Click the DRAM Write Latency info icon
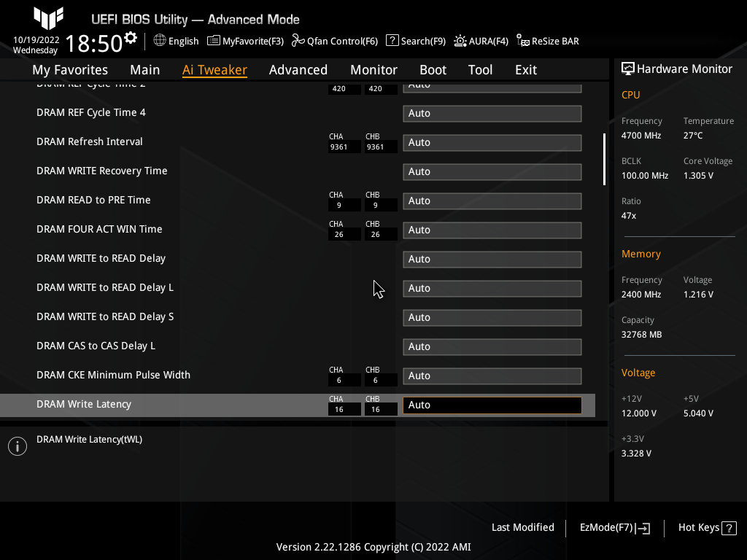Viewport: 747px width, 560px height. 17,446
